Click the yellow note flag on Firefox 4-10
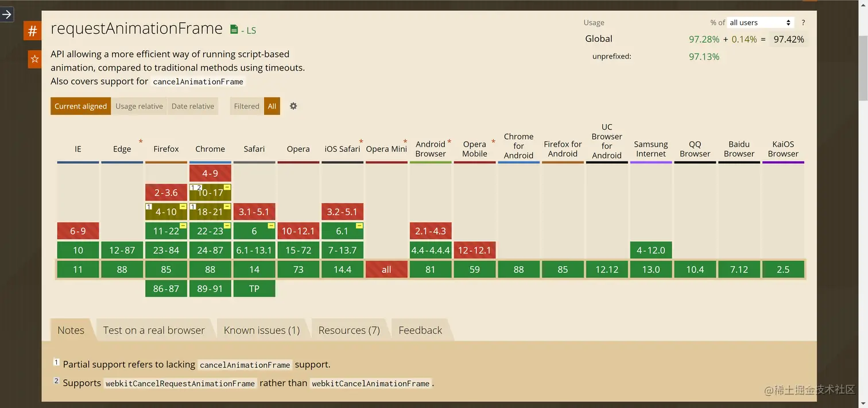This screenshot has width=868, height=408. (183, 207)
